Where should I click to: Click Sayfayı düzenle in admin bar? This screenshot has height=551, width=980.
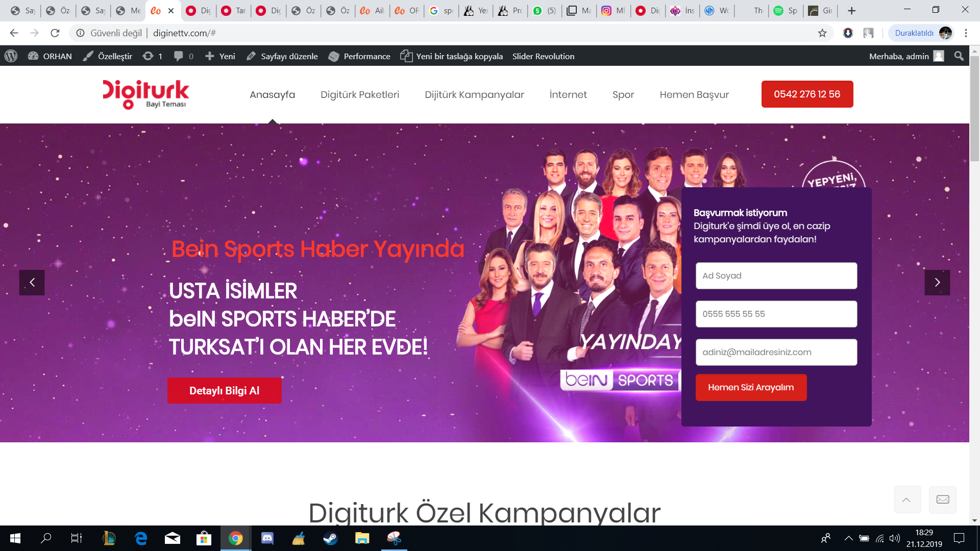282,56
